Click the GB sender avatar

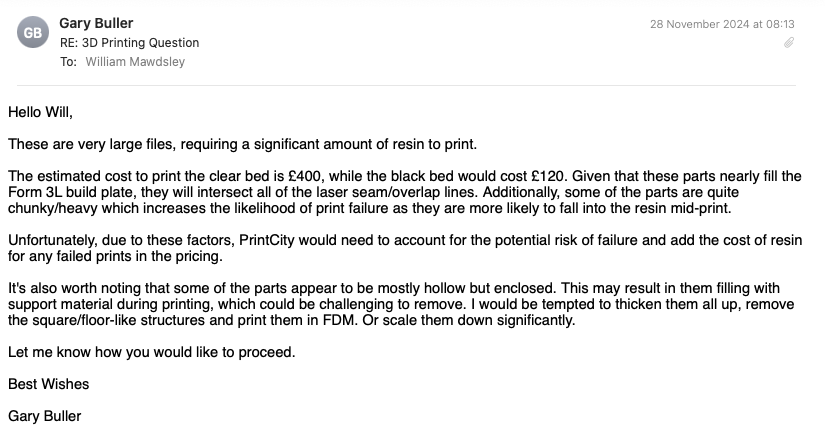click(x=33, y=33)
